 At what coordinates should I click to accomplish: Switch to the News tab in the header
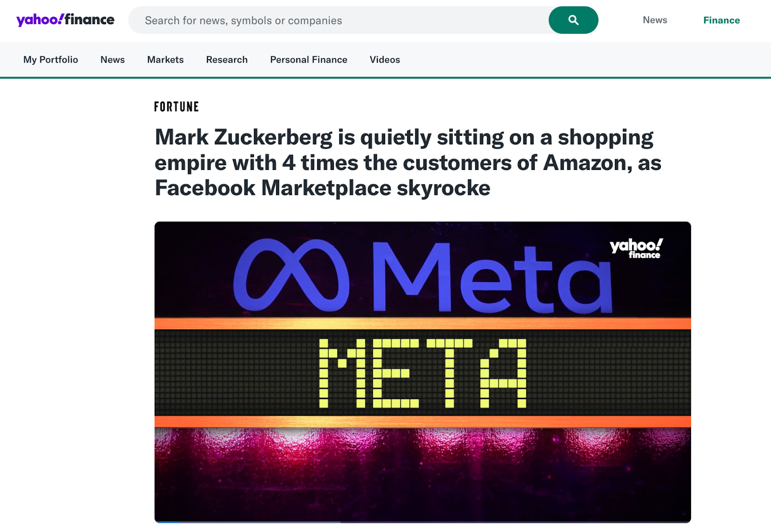click(654, 20)
